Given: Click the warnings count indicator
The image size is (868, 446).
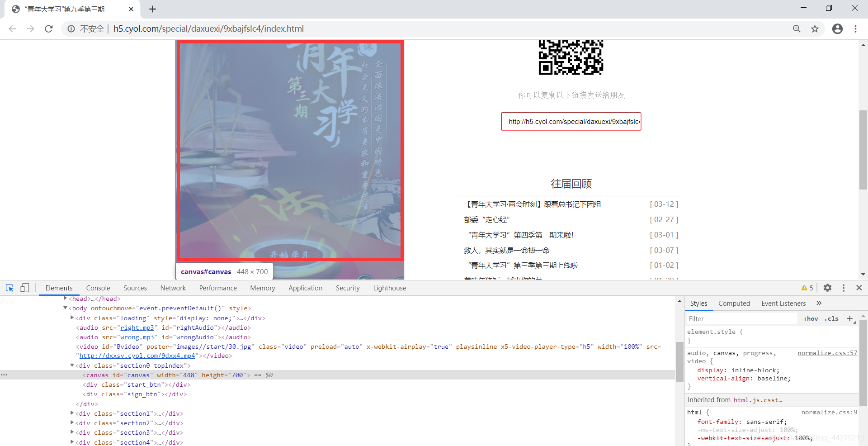Looking at the screenshot, I should [x=807, y=288].
